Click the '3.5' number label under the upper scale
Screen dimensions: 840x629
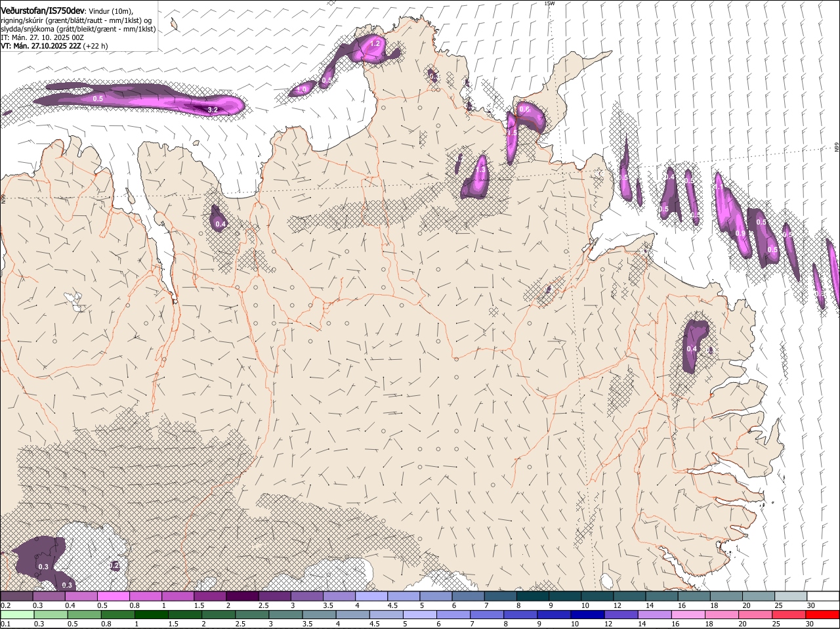pyautogui.click(x=328, y=605)
